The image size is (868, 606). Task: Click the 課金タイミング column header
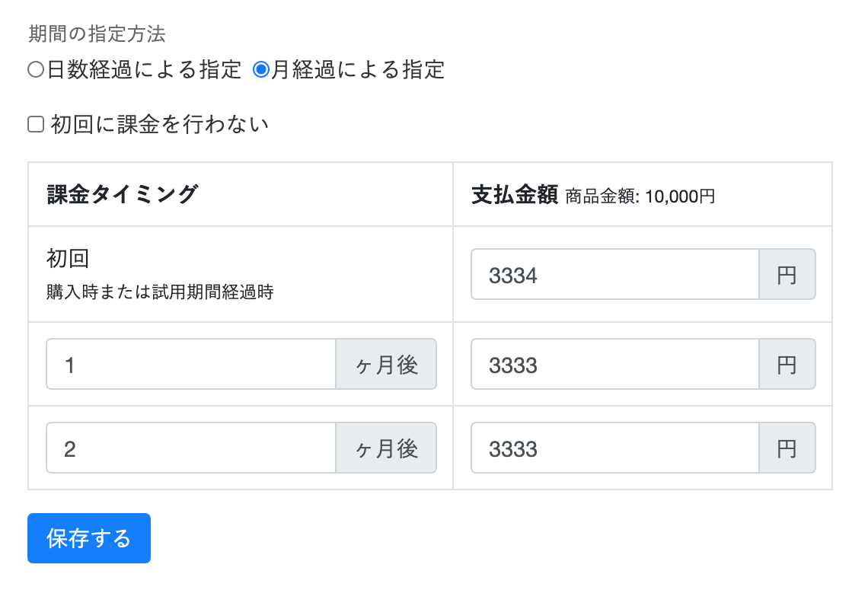pos(123,195)
